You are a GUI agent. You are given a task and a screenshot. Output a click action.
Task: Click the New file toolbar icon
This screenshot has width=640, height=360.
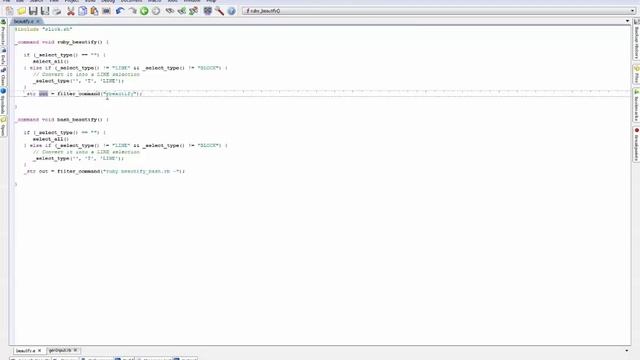[9, 11]
